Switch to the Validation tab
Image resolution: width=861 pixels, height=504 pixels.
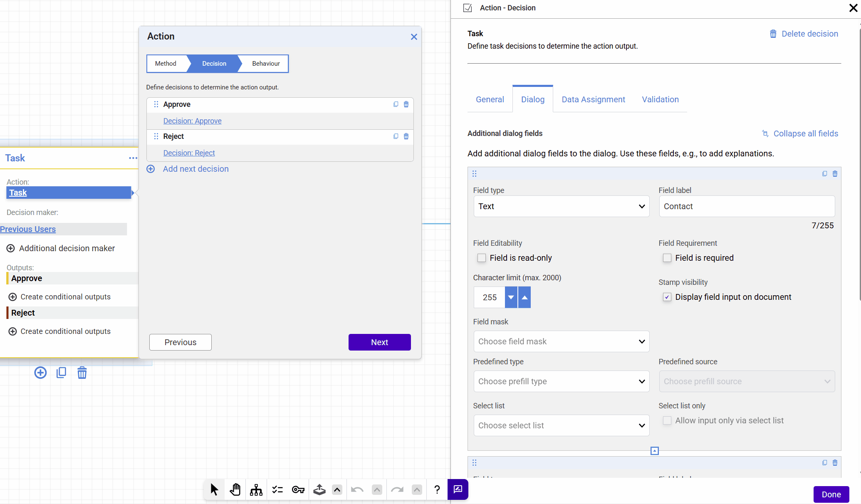[x=661, y=99]
